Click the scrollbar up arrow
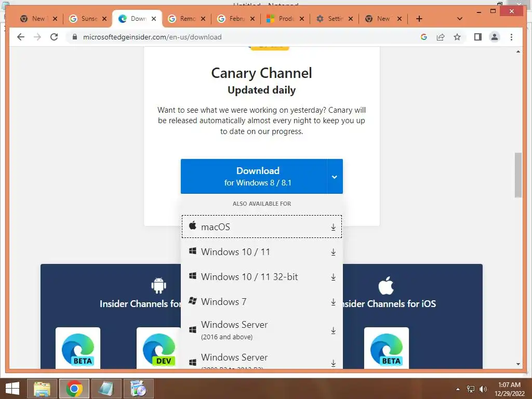Image resolution: width=532 pixels, height=399 pixels. 518,51
